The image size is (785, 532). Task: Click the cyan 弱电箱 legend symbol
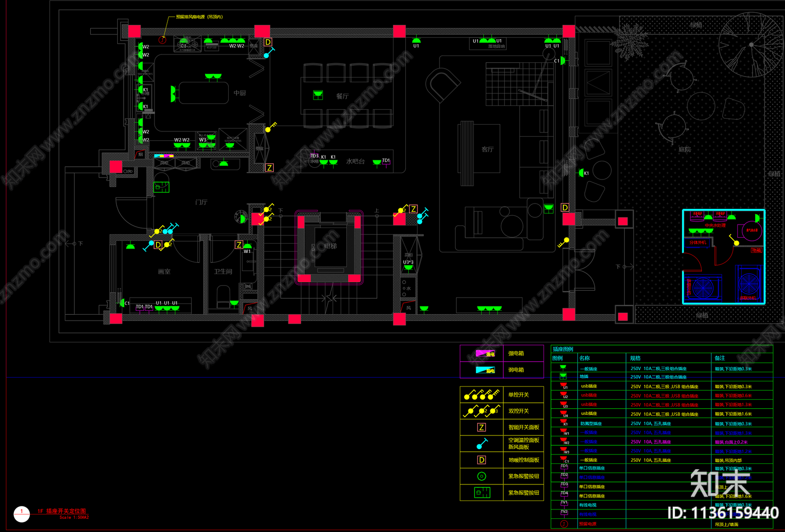(485, 370)
